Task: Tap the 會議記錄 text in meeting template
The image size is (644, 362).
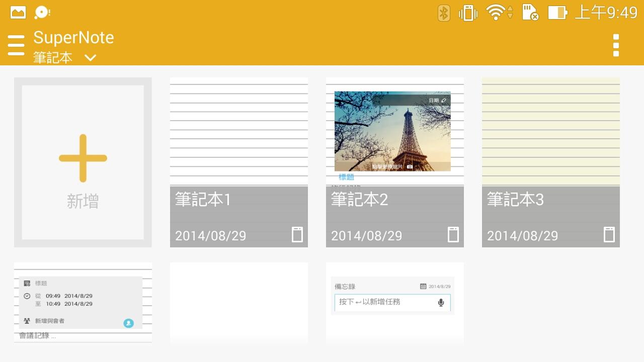Action: point(38,336)
